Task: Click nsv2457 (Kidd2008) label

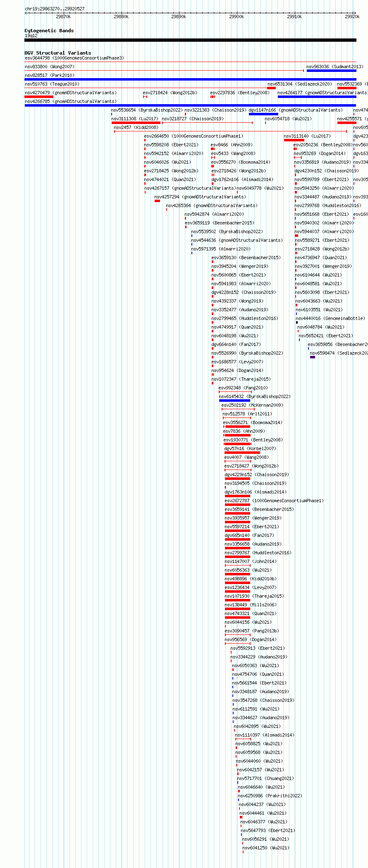Action: coord(136,127)
